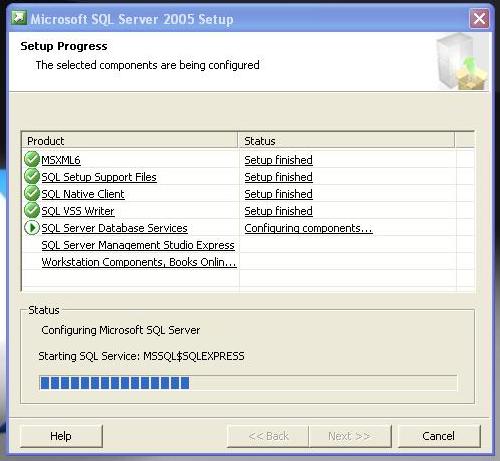Click the Status column header
500x461 pixels.
coord(346,141)
